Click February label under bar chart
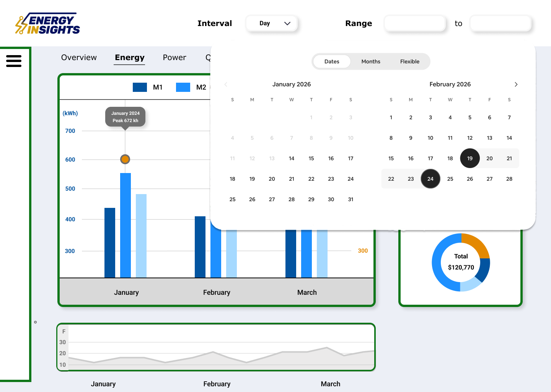The width and height of the screenshot is (551, 392). (x=217, y=292)
